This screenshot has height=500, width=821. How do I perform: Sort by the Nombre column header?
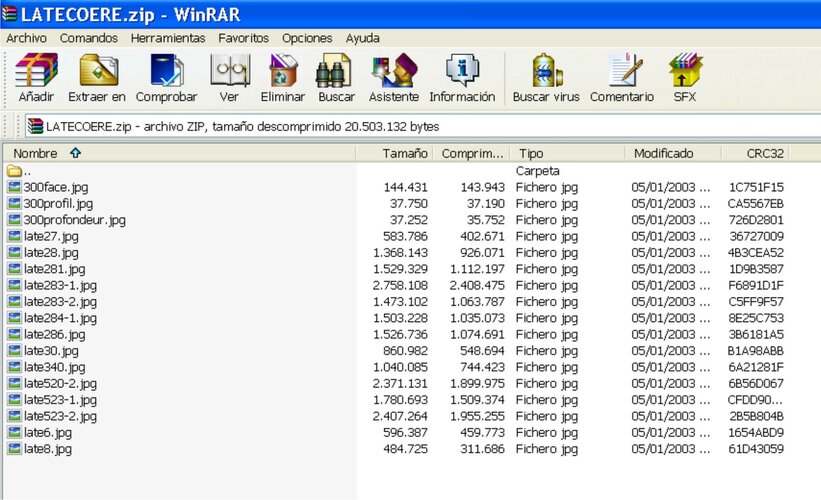click(180, 153)
